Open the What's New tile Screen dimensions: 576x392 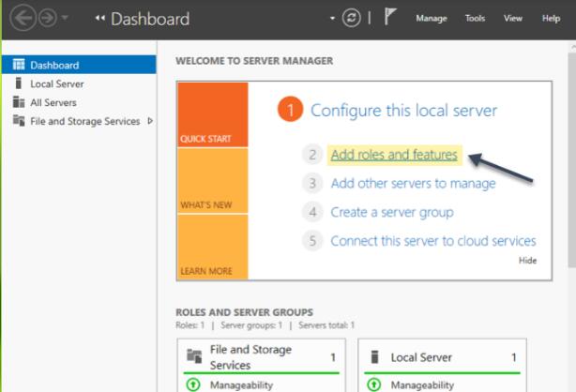(213, 181)
